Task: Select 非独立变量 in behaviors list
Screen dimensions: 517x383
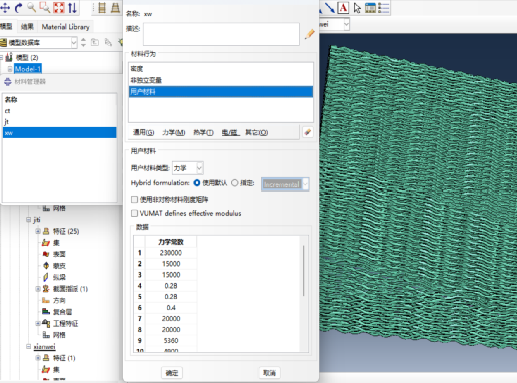Action: click(221, 80)
